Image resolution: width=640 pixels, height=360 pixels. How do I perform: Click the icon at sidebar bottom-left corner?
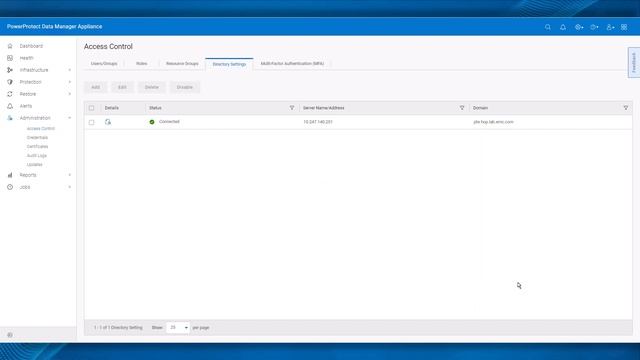click(x=10, y=335)
